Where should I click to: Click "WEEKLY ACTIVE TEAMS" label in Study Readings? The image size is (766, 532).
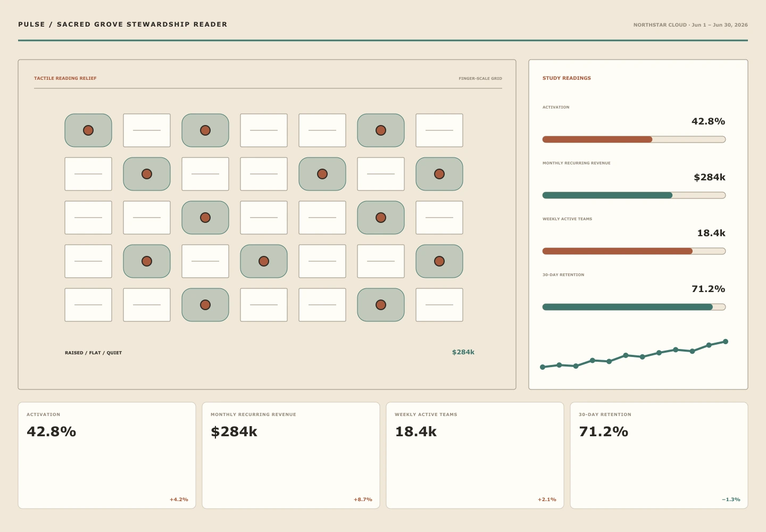click(567, 219)
